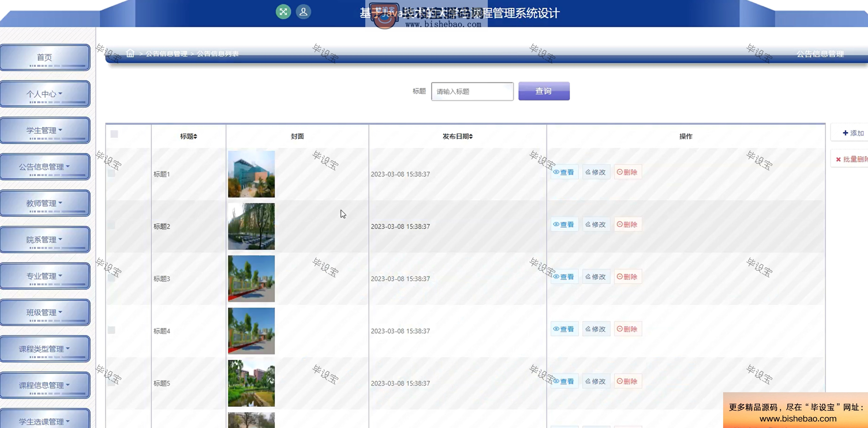Click the home icon in breadcrumb

click(130, 53)
